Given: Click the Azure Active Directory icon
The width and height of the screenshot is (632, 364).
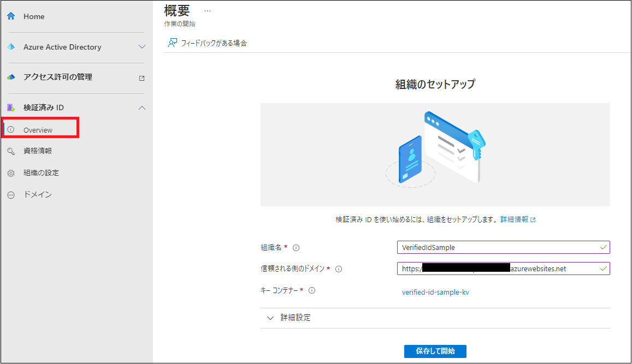Looking at the screenshot, I should [11, 47].
